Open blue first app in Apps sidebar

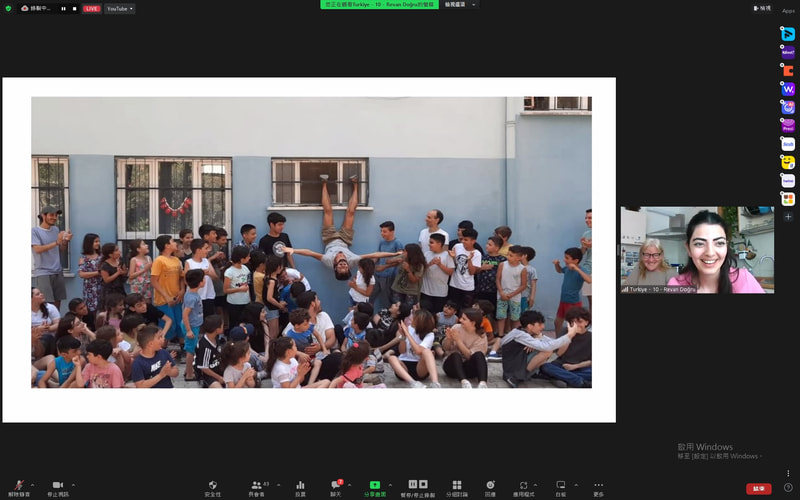tap(788, 34)
